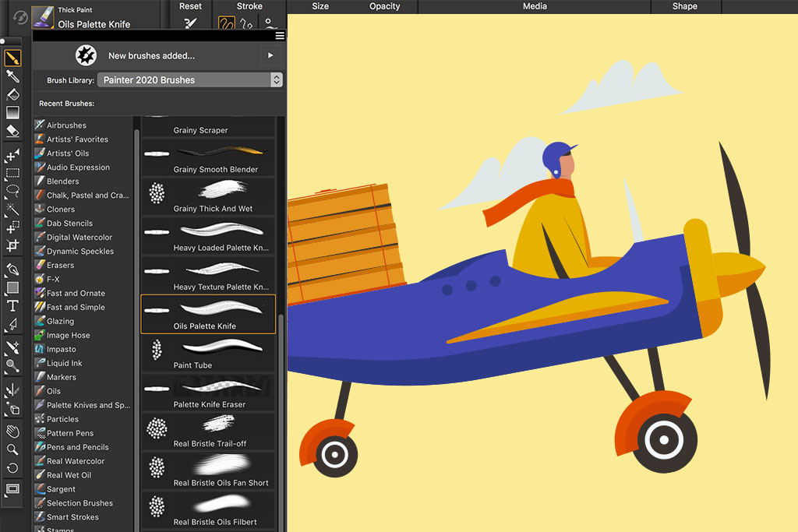The width and height of the screenshot is (798, 532).
Task: Select the Real Wet Oil category
Action: click(x=83, y=475)
